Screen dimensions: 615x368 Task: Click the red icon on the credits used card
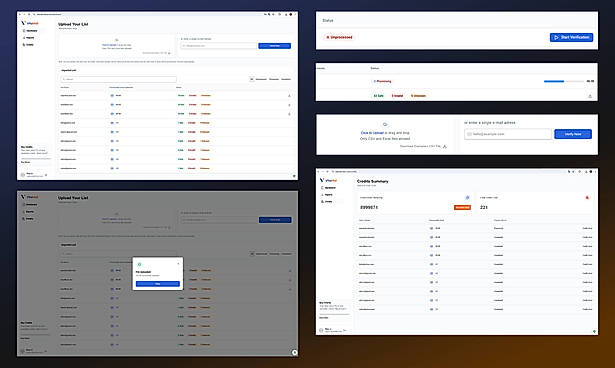pos(587,198)
